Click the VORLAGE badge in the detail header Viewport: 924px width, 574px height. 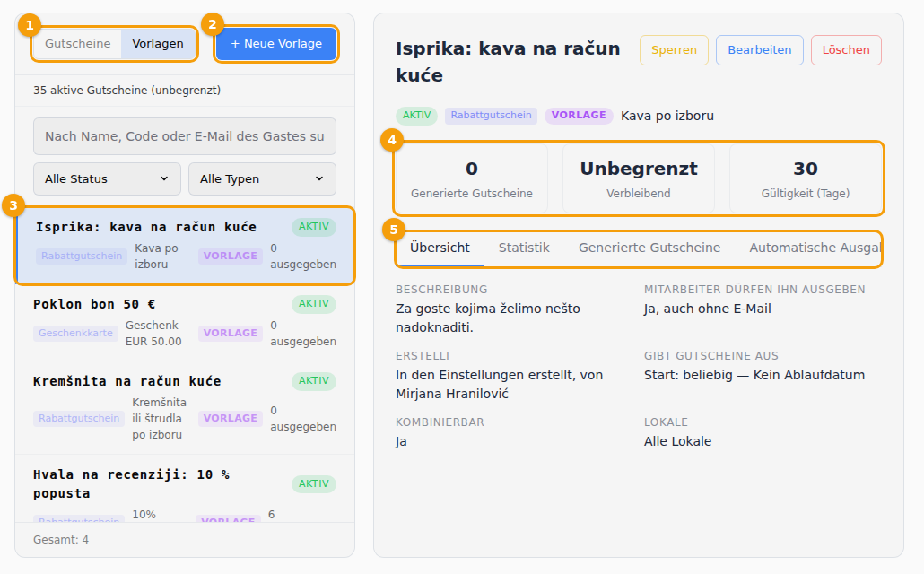pyautogui.click(x=579, y=116)
